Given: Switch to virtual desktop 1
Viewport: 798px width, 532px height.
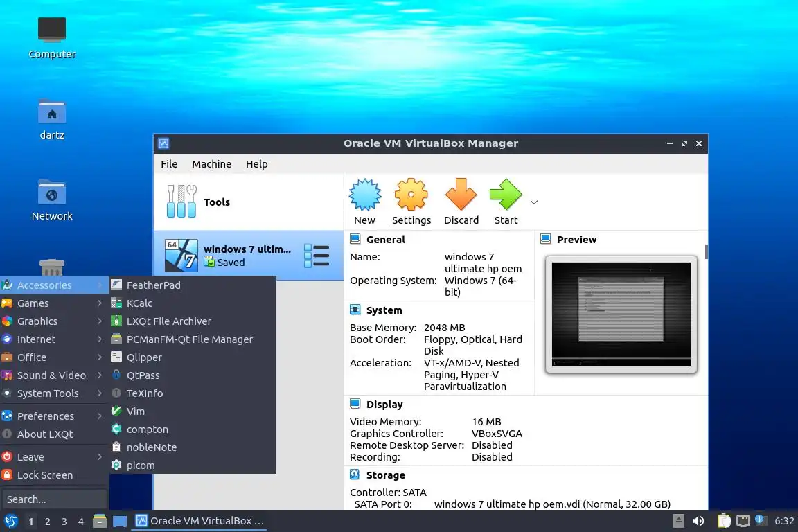Looking at the screenshot, I should (31, 522).
